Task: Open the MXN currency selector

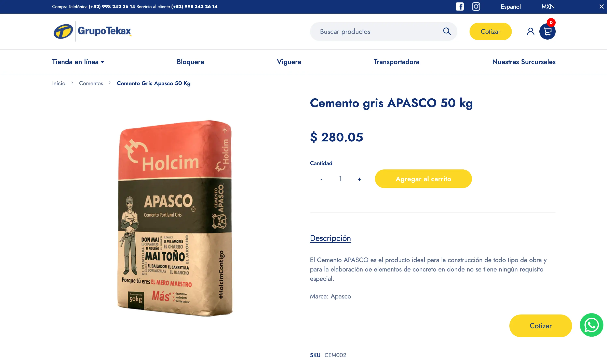Action: pyautogui.click(x=548, y=7)
